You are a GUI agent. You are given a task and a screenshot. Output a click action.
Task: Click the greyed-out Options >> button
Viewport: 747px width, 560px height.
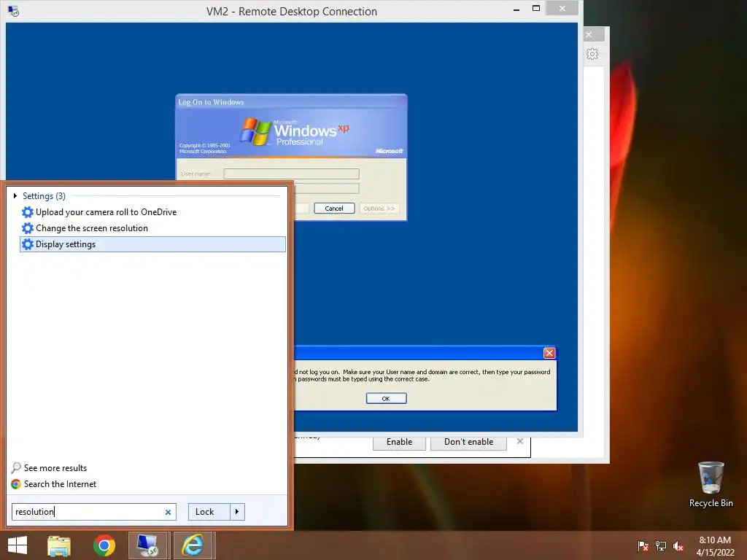coord(379,208)
